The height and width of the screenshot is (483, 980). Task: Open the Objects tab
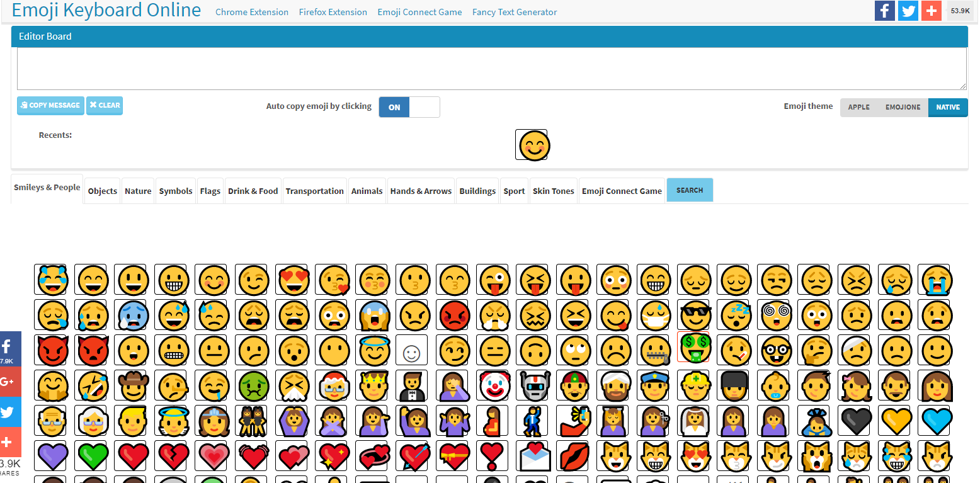(x=102, y=190)
